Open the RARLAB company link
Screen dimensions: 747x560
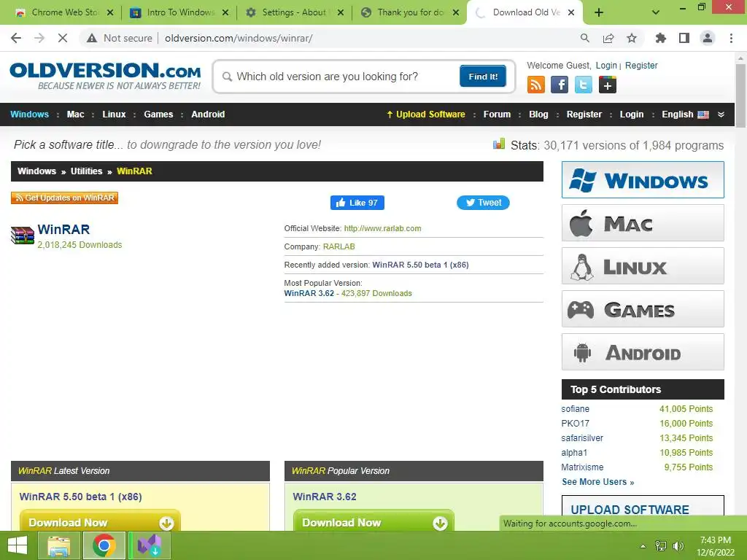point(338,246)
